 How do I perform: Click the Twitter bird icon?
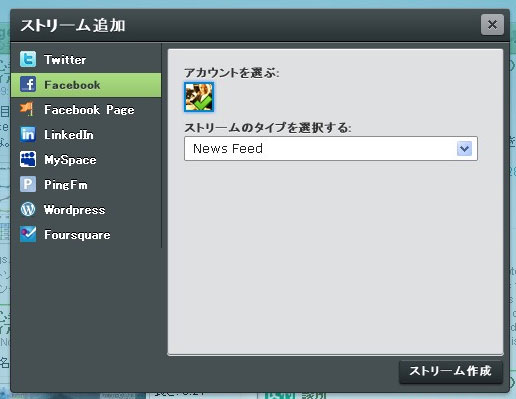(28, 60)
